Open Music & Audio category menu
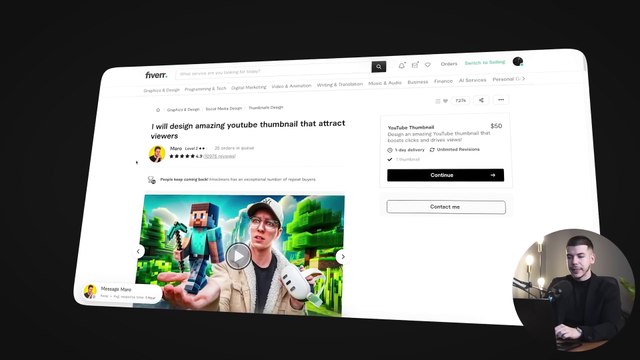The image size is (640, 360). 385,83
